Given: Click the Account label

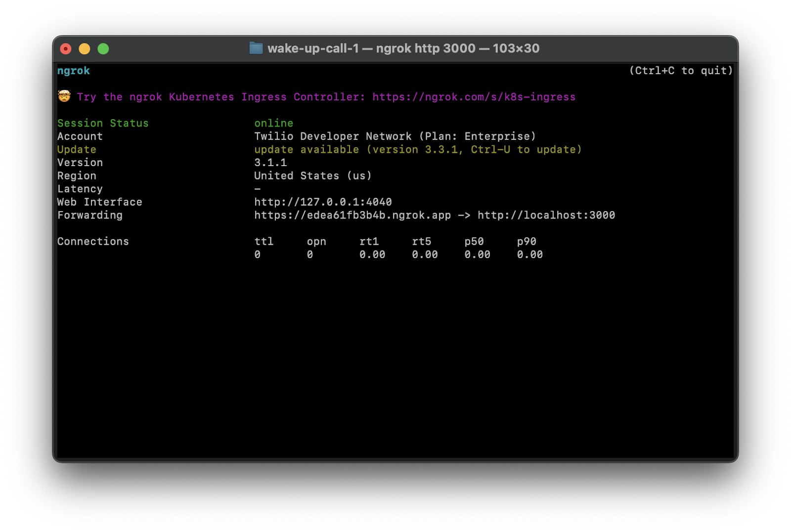Looking at the screenshot, I should [x=80, y=136].
